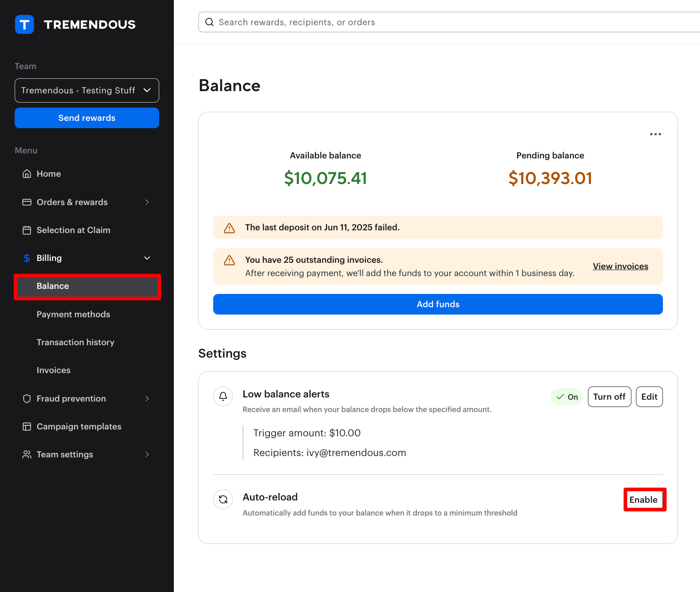Click the Add funds button

(x=438, y=304)
